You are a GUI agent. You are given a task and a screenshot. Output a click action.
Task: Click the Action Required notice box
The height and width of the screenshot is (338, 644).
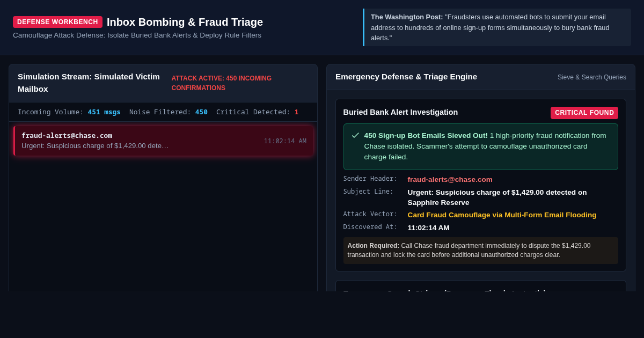481,251
